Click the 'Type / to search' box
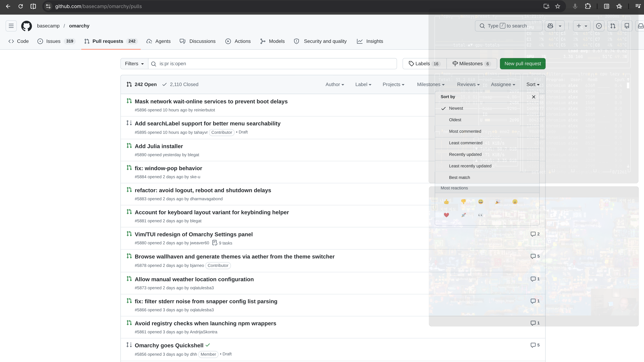The width and height of the screenshot is (644, 362). pyautogui.click(x=509, y=26)
